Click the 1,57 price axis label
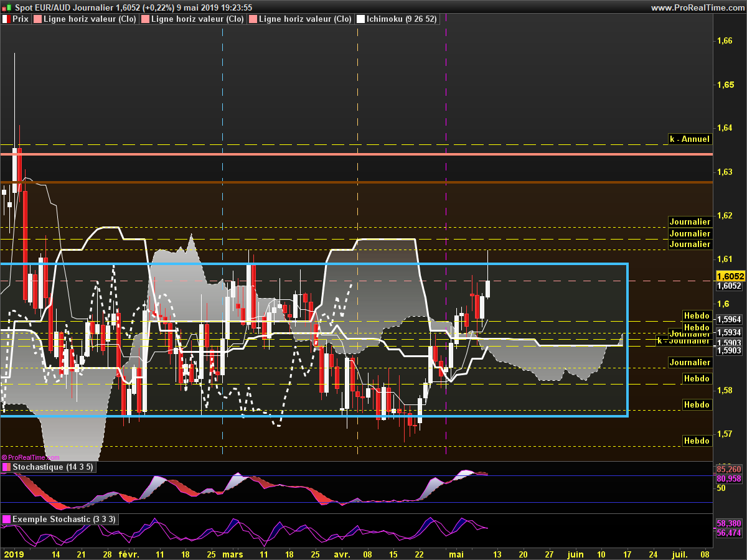The width and height of the screenshot is (747, 560). coord(725,434)
